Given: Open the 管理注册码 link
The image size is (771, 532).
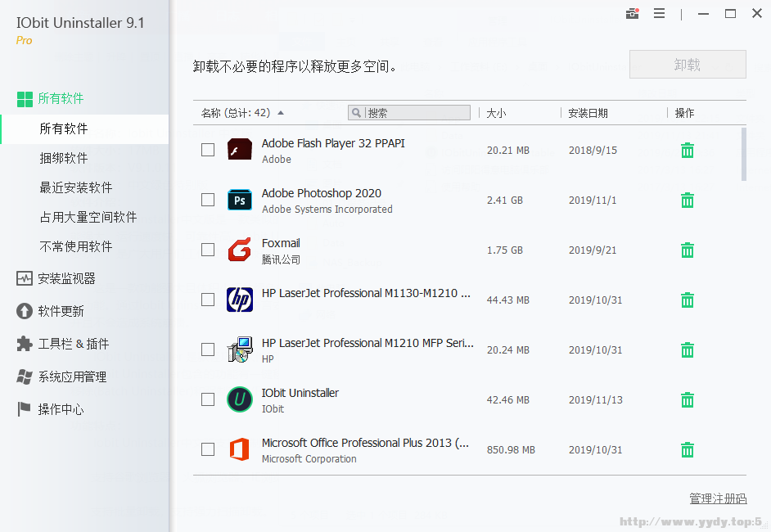Looking at the screenshot, I should tap(718, 498).
